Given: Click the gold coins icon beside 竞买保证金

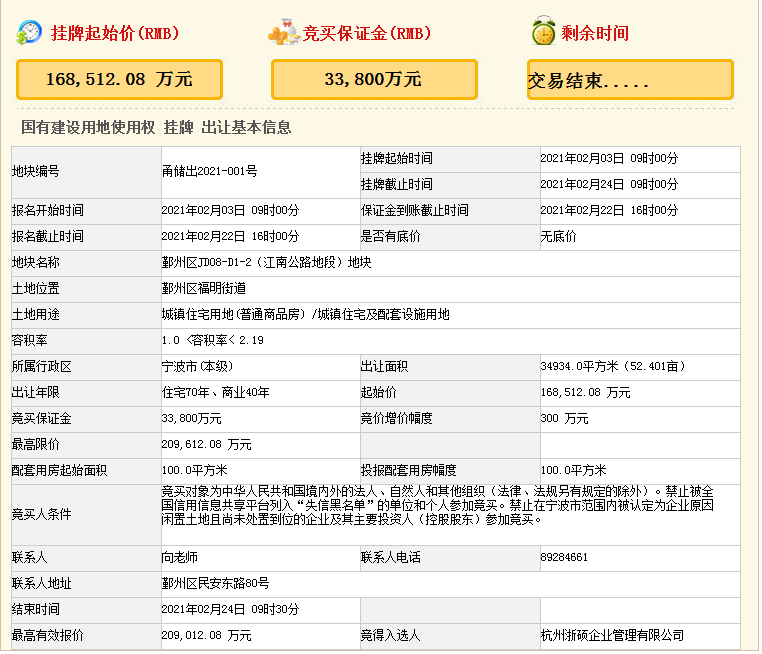Looking at the screenshot, I should coord(284,33).
